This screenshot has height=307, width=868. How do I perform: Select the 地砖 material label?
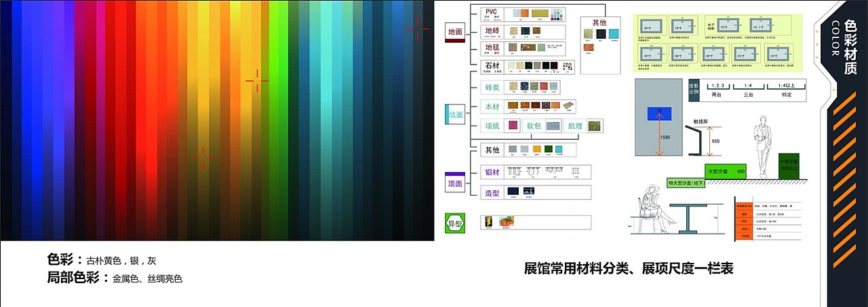click(492, 31)
